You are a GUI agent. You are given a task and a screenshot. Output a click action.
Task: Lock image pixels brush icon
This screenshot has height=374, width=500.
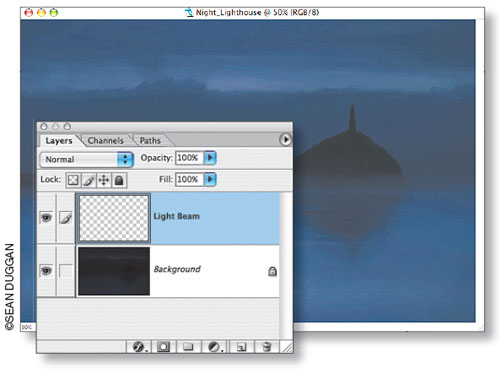pos(88,180)
